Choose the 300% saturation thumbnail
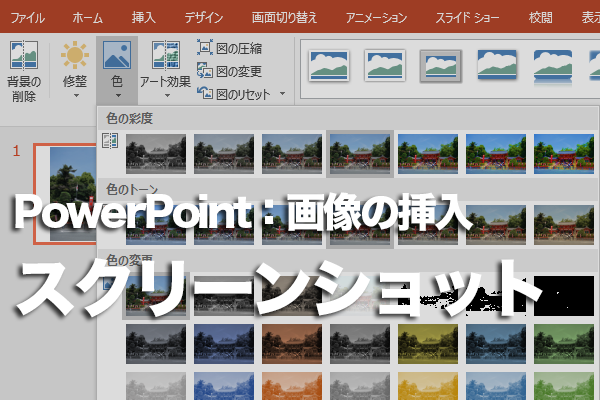The height and width of the screenshot is (400, 600). [496, 154]
